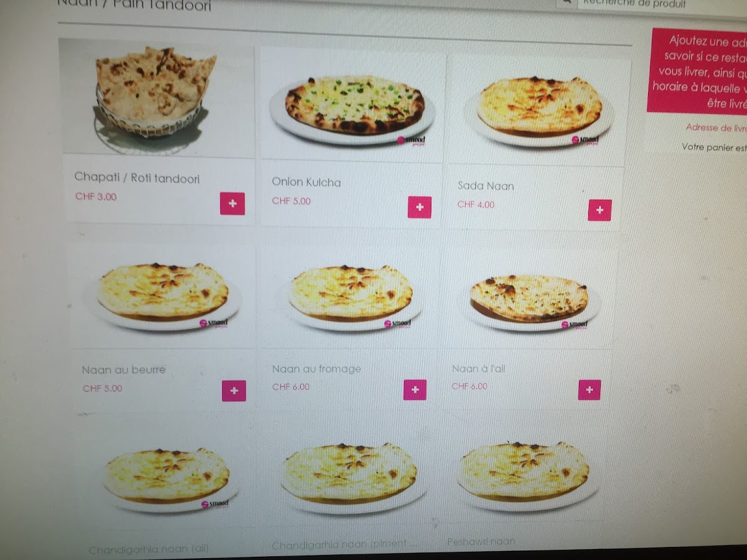Open the Naan au fromage product title
This screenshot has height=560, width=747.
pyautogui.click(x=316, y=369)
